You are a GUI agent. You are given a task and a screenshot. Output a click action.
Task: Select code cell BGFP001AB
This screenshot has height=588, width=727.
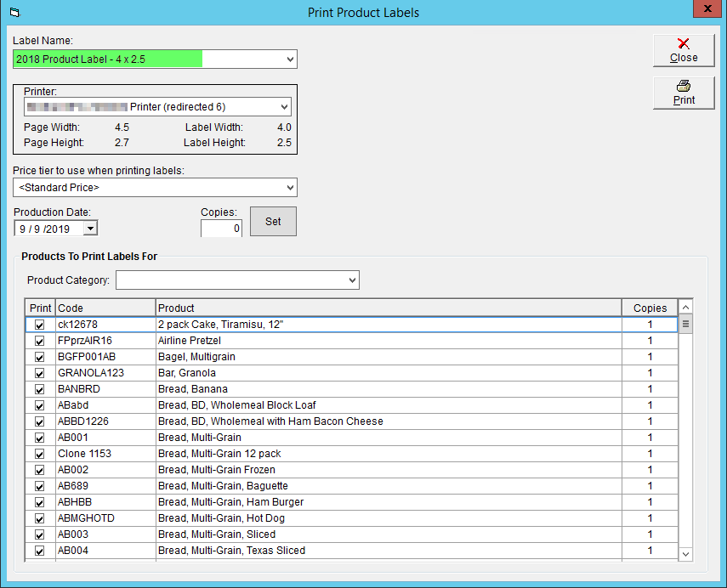coord(105,357)
